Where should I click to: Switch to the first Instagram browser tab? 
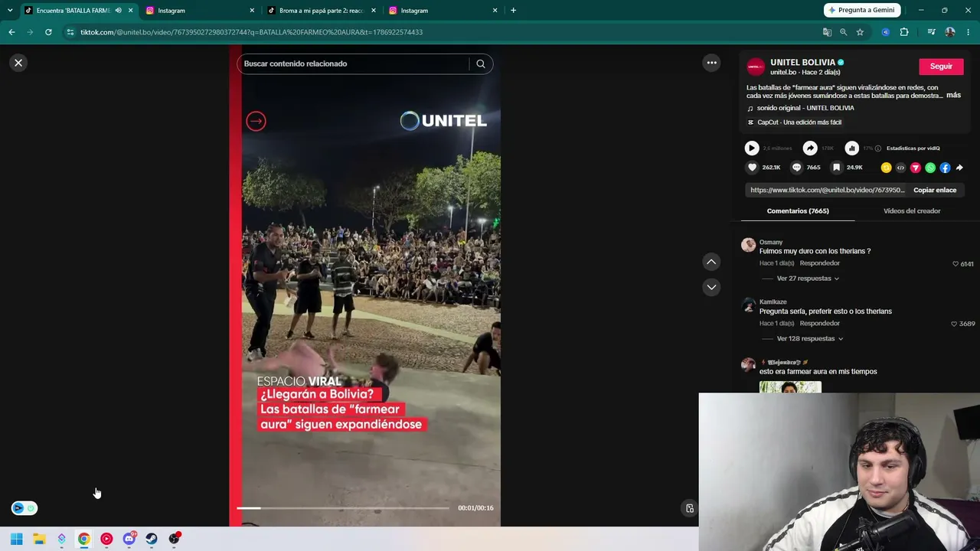[201, 11]
